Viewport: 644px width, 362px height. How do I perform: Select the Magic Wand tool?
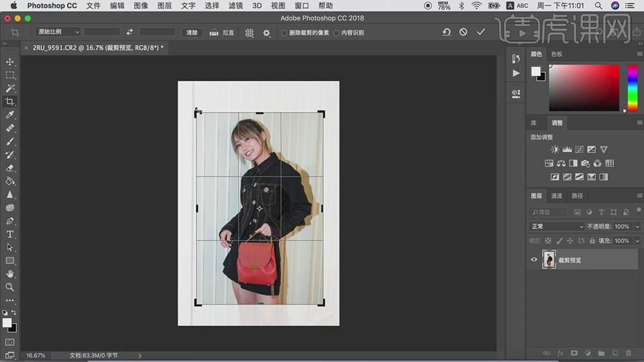coord(10,88)
